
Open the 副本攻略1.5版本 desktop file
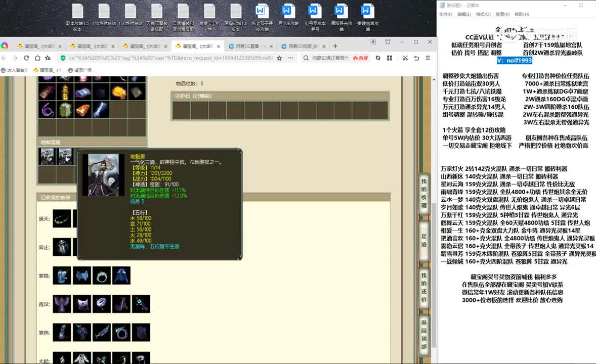click(77, 17)
